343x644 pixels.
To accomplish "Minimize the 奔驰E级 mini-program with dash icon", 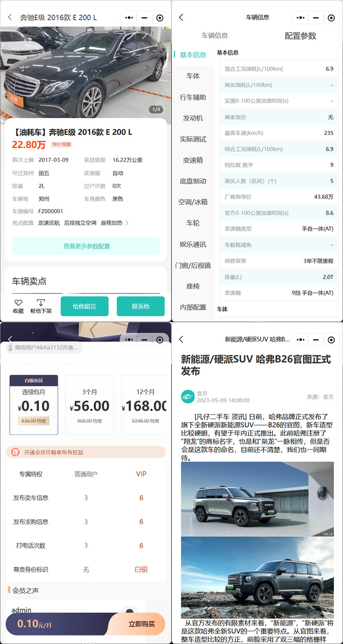I will click(x=144, y=18).
